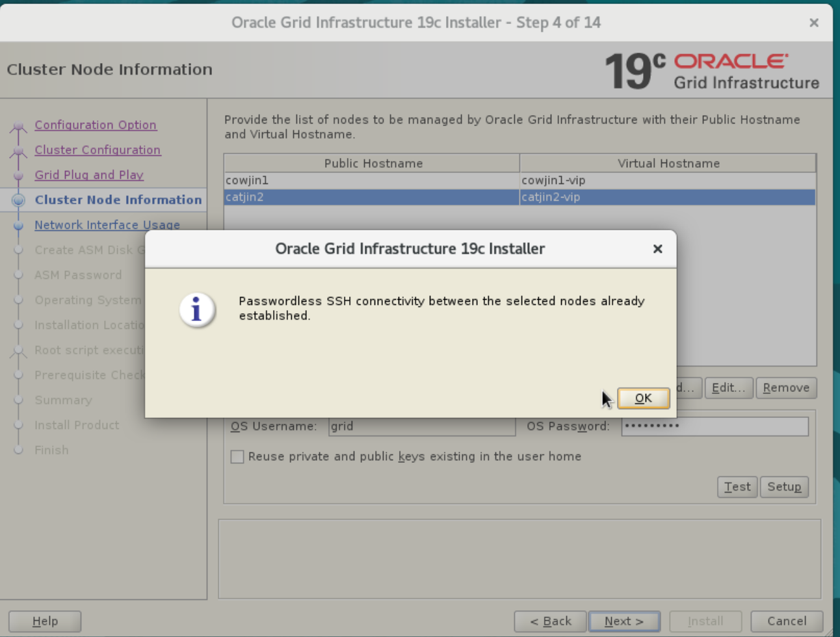Click the Cluster Configuration step marker icon
Viewport: 840px width, 637px height.
click(18, 151)
